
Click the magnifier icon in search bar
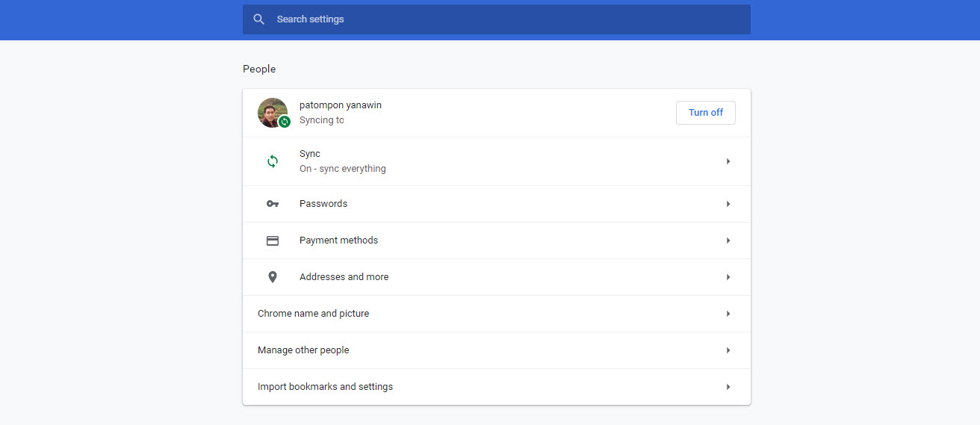[x=258, y=19]
